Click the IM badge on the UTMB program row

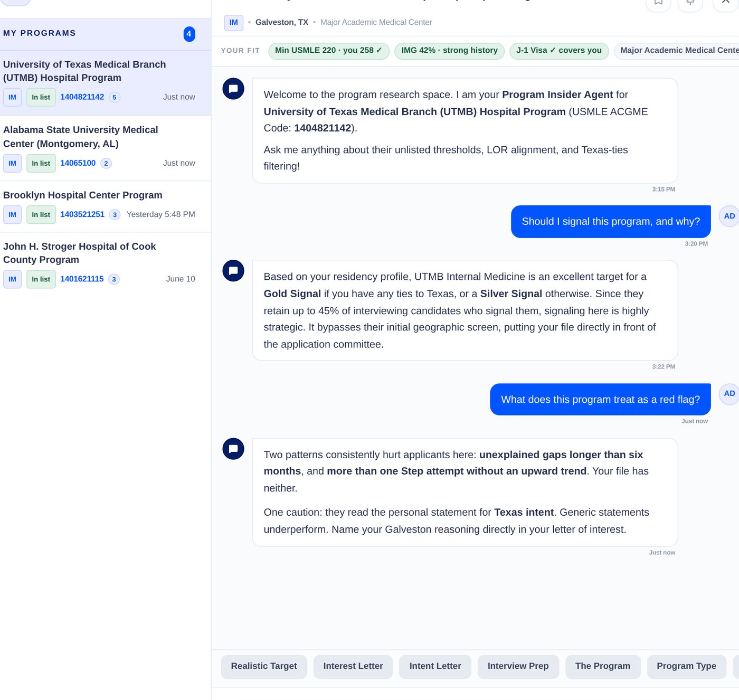(13, 97)
